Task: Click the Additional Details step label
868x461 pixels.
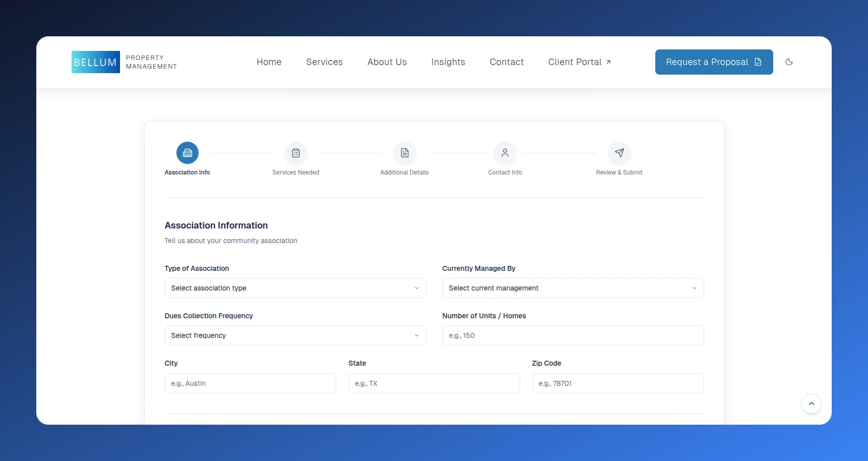Action: [405, 172]
